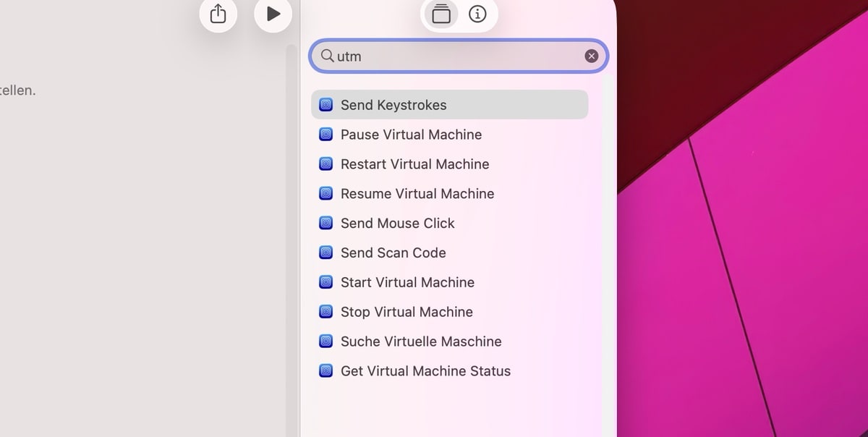Click UTM icon beside Stop Virtual Machine
The width and height of the screenshot is (868, 437).
[x=325, y=313]
